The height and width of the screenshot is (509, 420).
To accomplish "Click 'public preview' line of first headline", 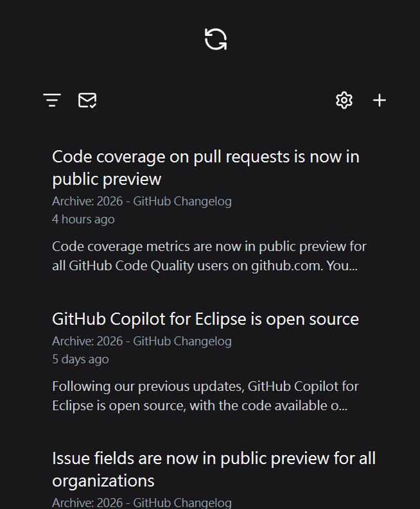I will 107,179.
